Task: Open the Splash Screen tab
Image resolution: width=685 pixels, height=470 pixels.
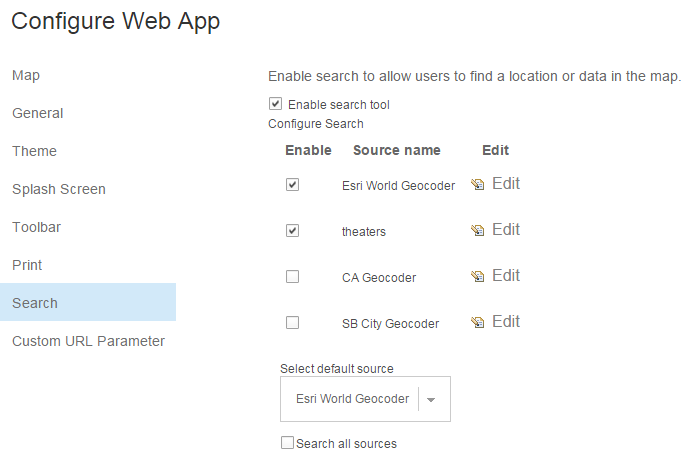Action: pos(59,189)
